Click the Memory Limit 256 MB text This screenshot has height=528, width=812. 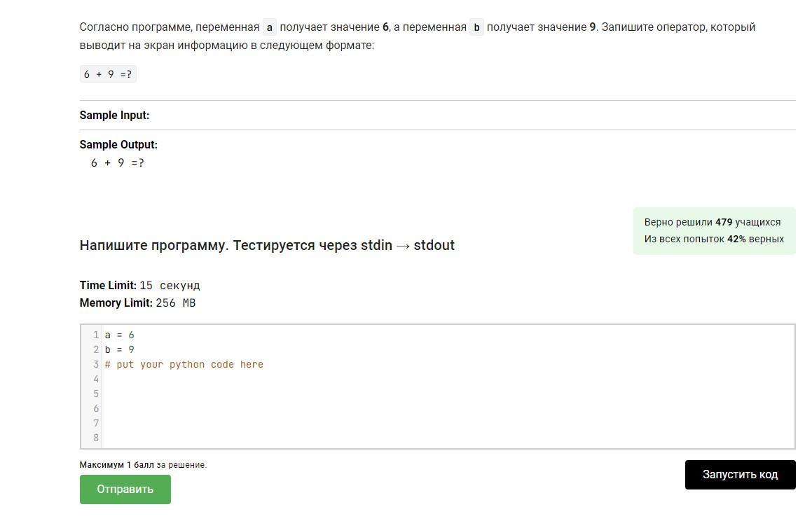pyautogui.click(x=138, y=303)
